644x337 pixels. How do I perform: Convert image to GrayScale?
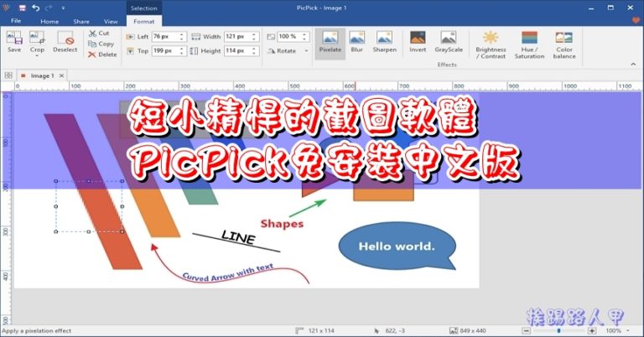coord(449,42)
